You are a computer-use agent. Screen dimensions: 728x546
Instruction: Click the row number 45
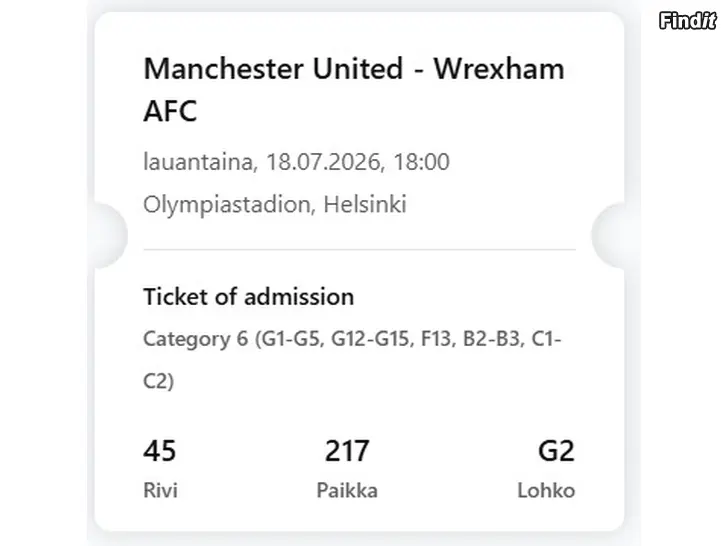click(160, 452)
